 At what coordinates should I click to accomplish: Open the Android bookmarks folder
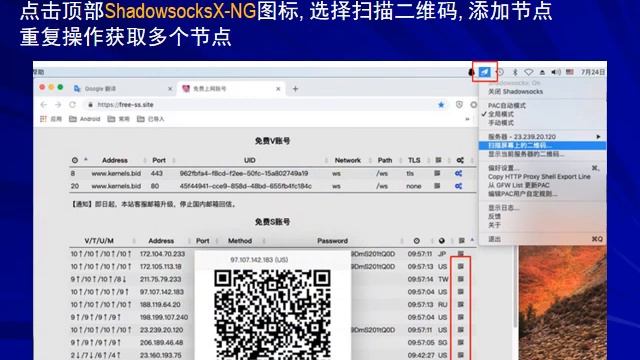(x=84, y=119)
